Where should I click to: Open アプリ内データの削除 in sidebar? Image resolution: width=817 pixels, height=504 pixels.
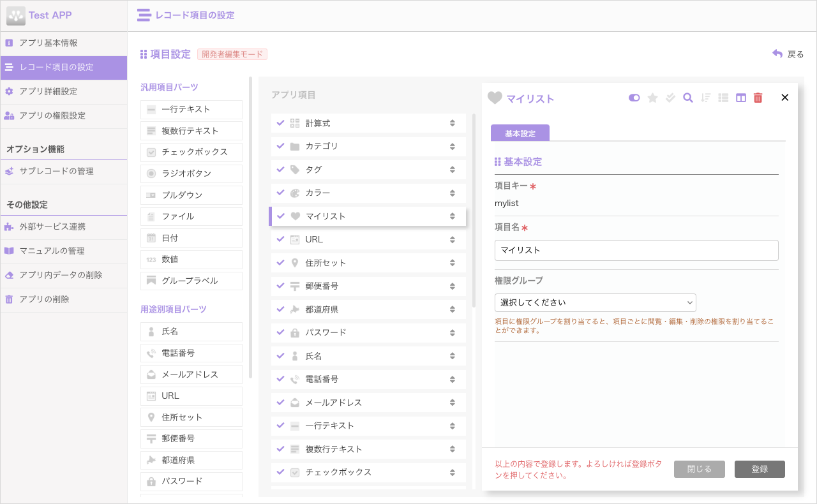coord(64,275)
